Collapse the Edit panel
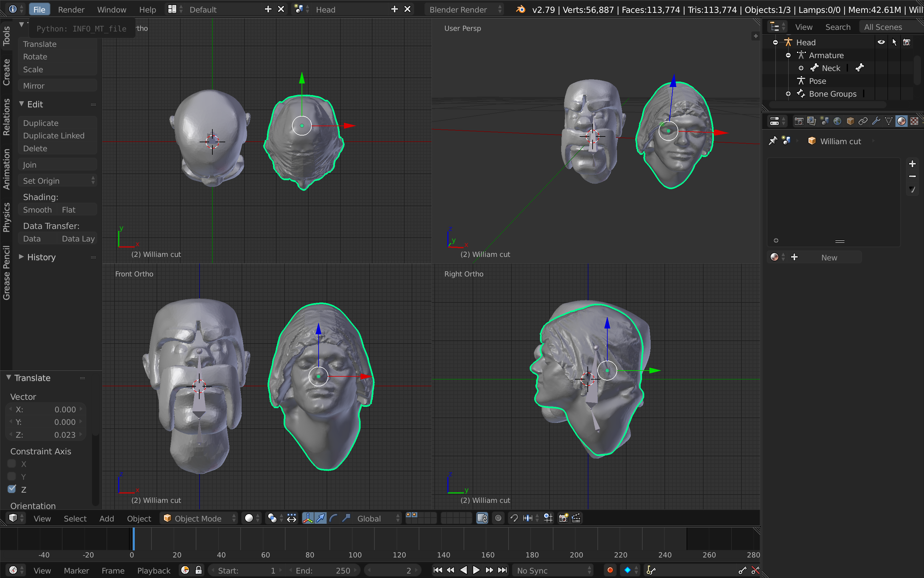The width and height of the screenshot is (924, 578). point(21,104)
